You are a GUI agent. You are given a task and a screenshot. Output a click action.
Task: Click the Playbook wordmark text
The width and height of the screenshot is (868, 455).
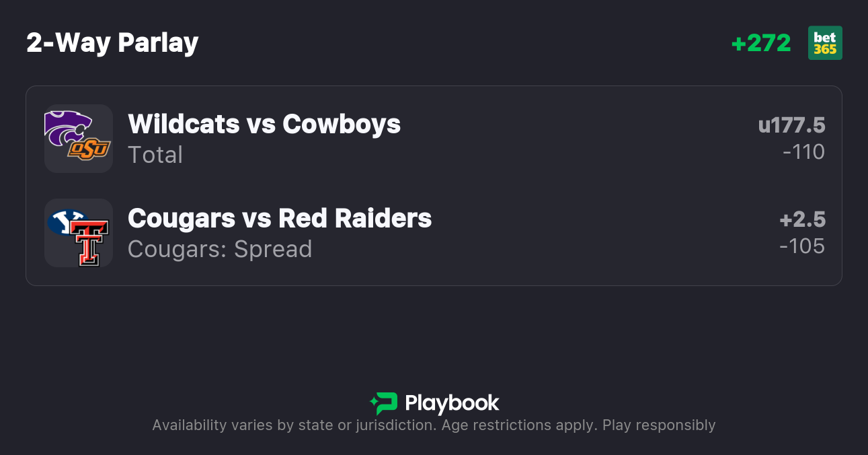(x=452, y=403)
